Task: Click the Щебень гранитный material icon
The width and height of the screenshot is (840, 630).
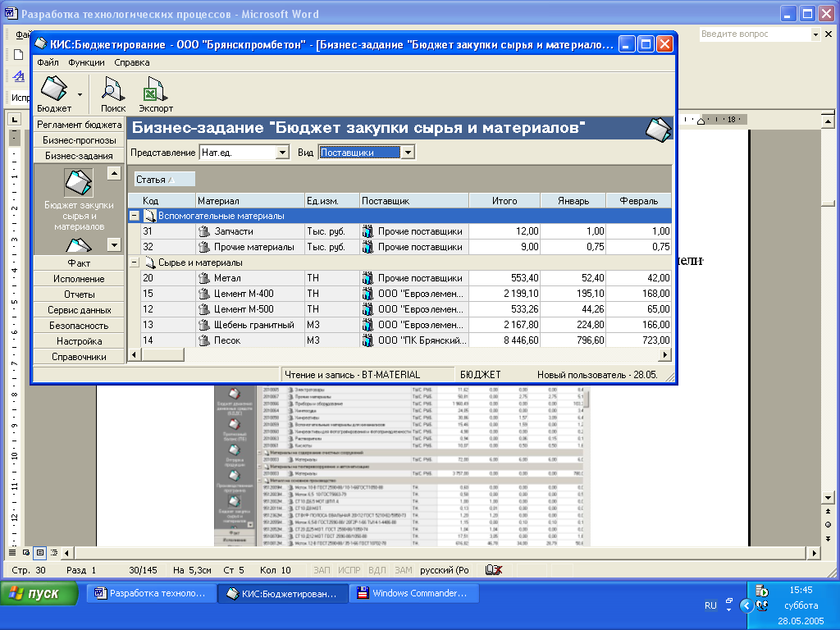Action: (204, 325)
